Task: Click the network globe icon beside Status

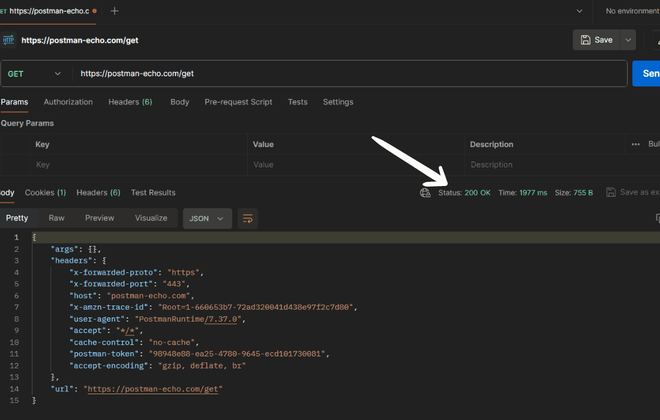Action: pyautogui.click(x=425, y=193)
